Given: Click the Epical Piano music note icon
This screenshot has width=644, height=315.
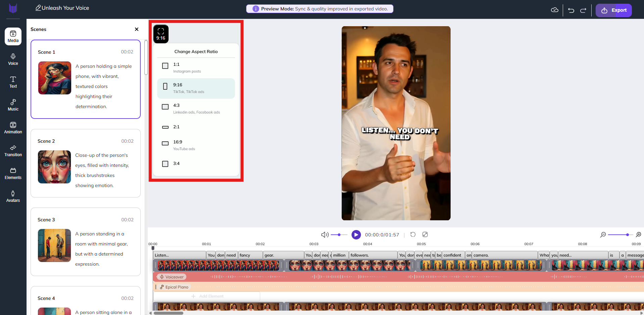Looking at the screenshot, I should 162,287.
